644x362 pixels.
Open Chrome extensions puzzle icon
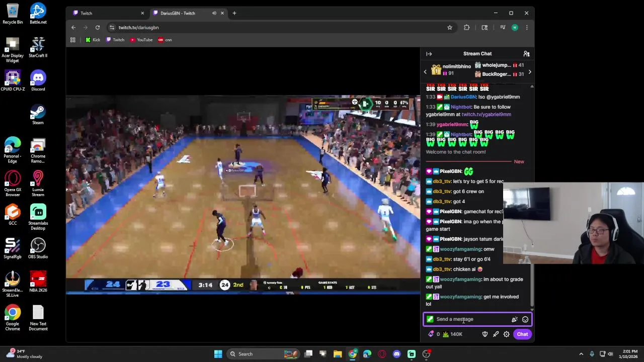tap(467, 28)
